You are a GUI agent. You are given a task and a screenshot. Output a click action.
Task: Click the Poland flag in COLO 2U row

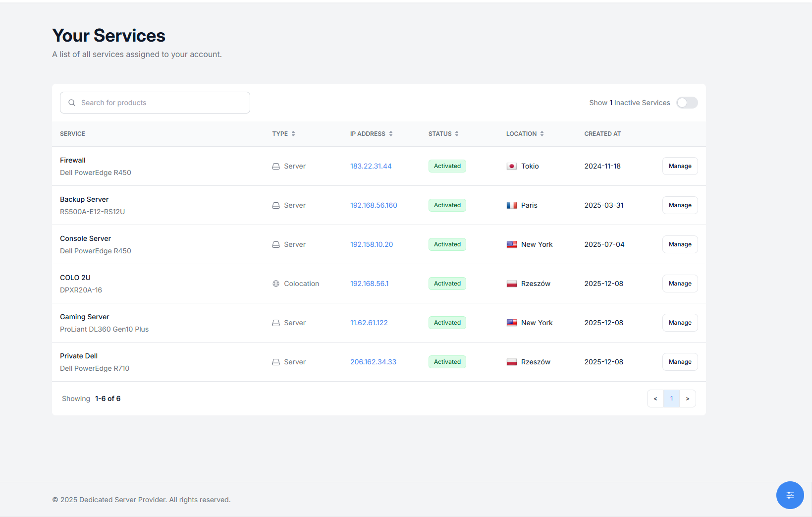(x=512, y=284)
